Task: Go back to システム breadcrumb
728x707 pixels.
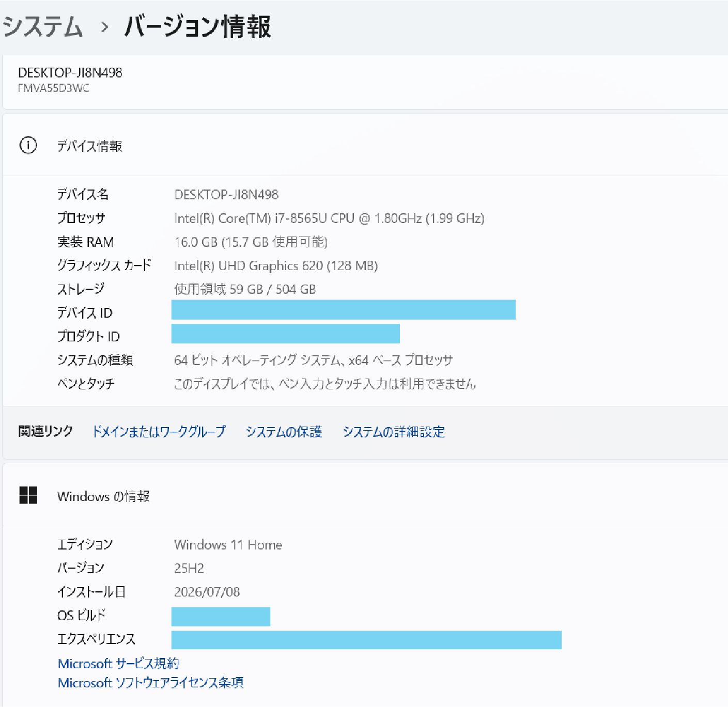Action: 42,26
